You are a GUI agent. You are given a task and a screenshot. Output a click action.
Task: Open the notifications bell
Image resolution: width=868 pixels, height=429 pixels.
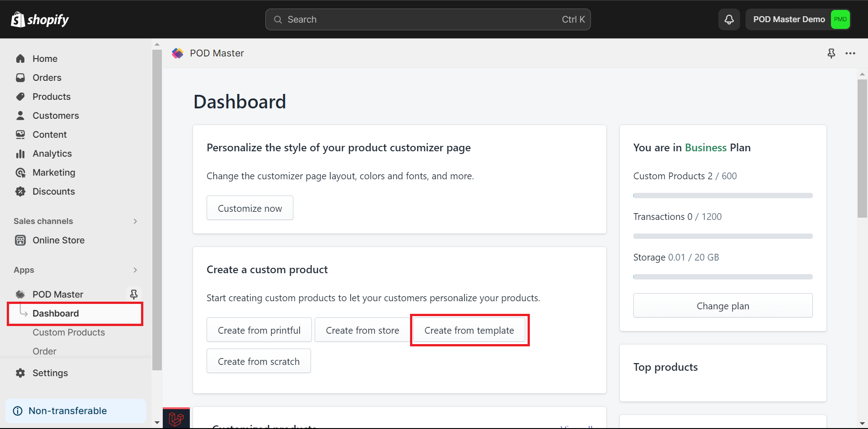(x=729, y=19)
